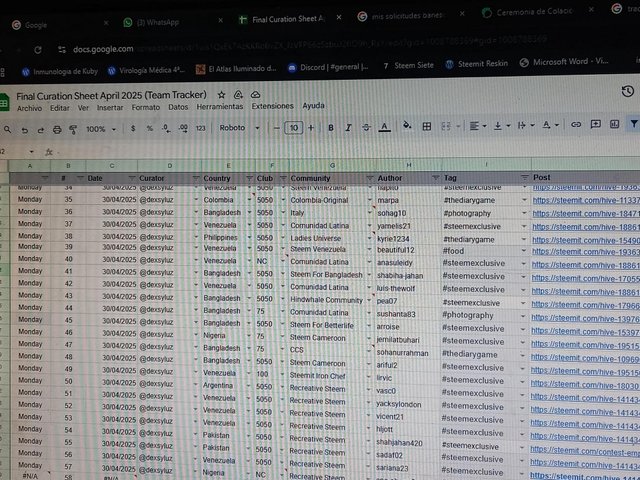The image size is (640, 480).
Task: Open the Editar menu
Action: tap(60, 108)
